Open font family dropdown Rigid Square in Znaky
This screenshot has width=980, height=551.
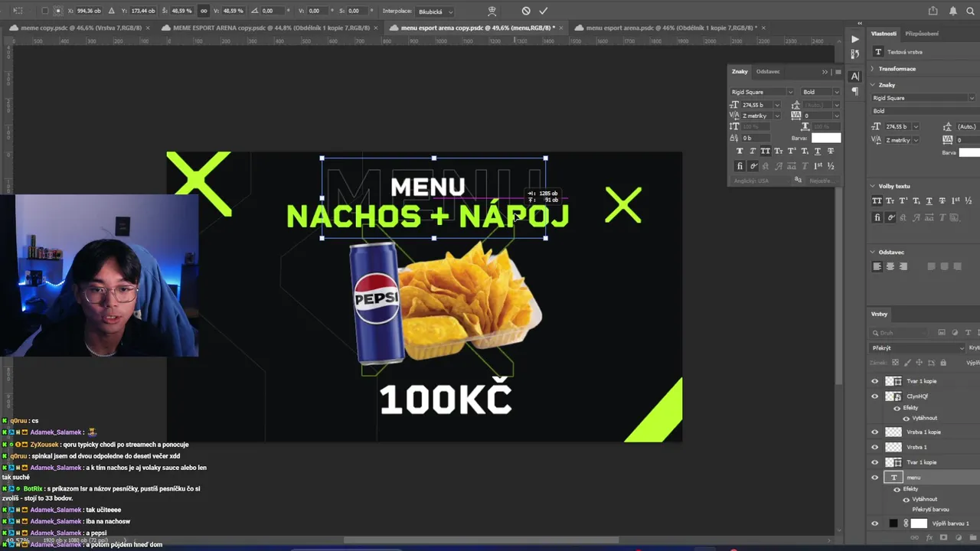763,92
